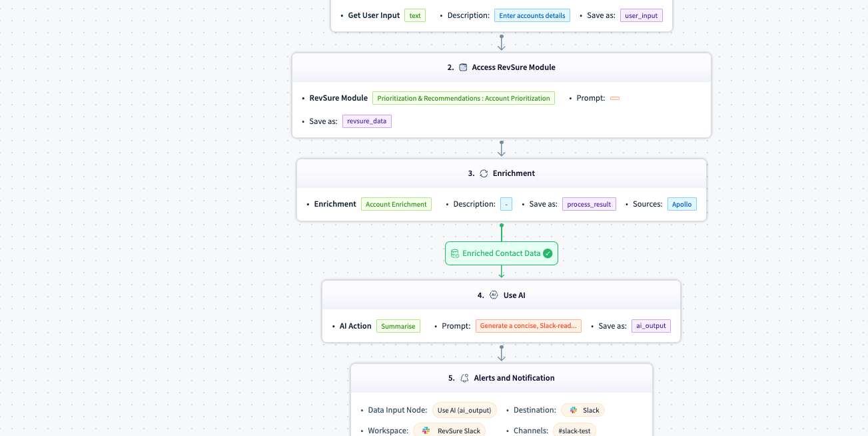868x436 pixels.
Task: Open the Use AI step header
Action: [x=502, y=295]
